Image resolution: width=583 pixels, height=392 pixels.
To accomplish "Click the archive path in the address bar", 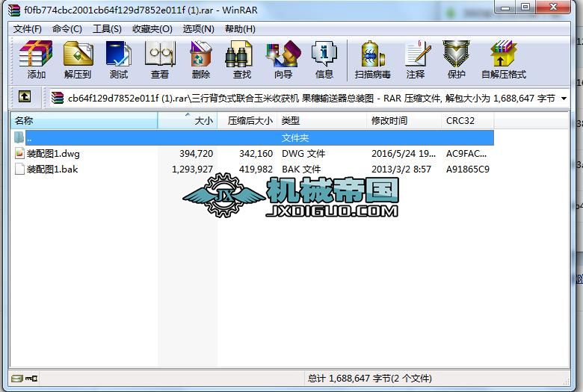I will pyautogui.click(x=312, y=99).
